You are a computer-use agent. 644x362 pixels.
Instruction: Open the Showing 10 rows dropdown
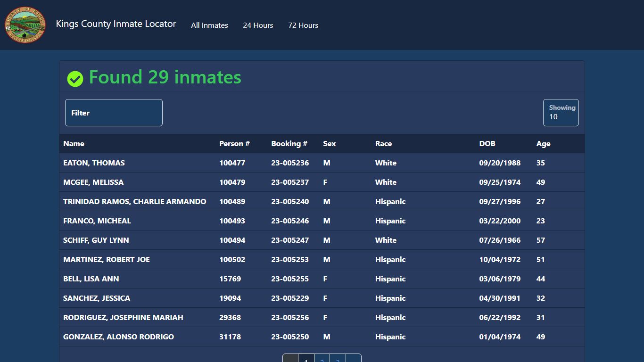pos(561,113)
